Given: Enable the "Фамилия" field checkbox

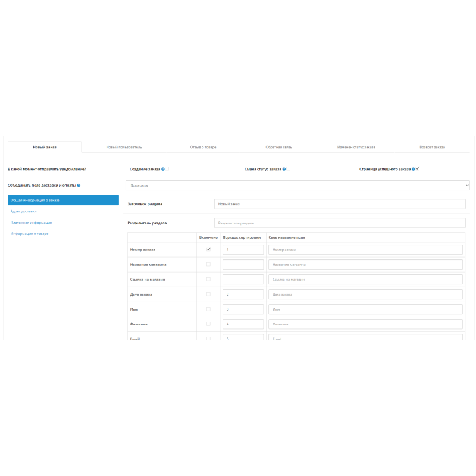Looking at the screenshot, I should [208, 324].
